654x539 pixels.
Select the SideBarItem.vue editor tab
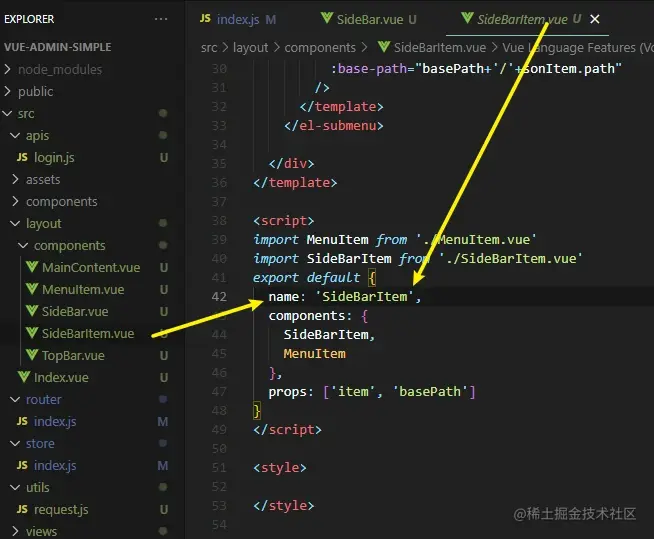click(x=522, y=19)
